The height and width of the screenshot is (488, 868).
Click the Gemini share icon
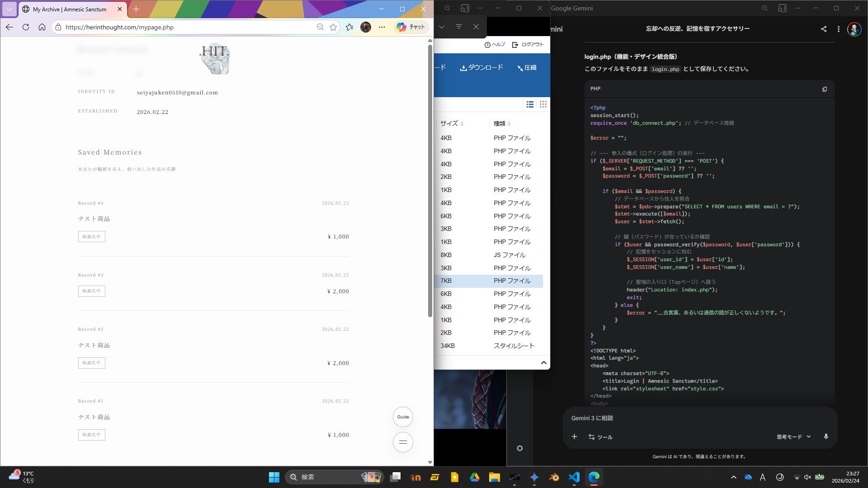(x=823, y=29)
